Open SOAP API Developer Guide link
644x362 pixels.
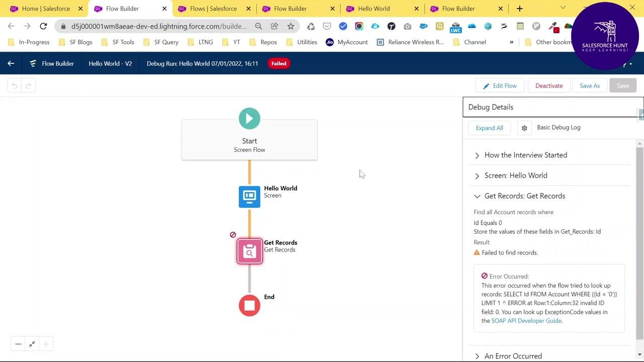pyautogui.click(x=526, y=321)
